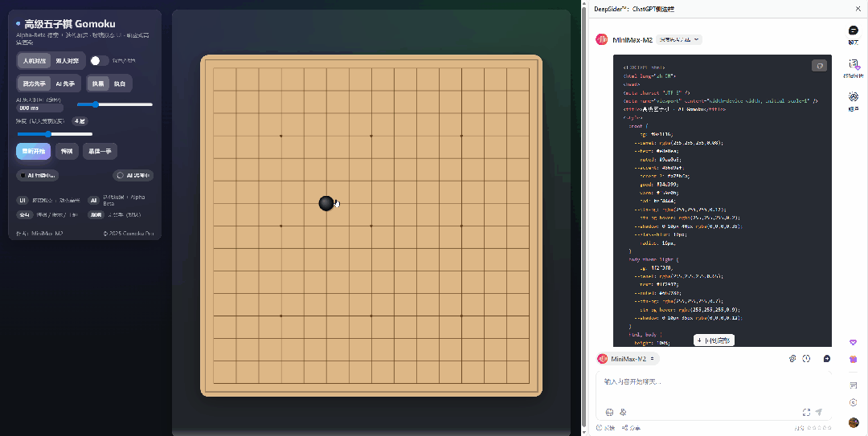This screenshot has height=436, width=868.
Task: Expand the input box to fullscreen
Action: pos(807,412)
